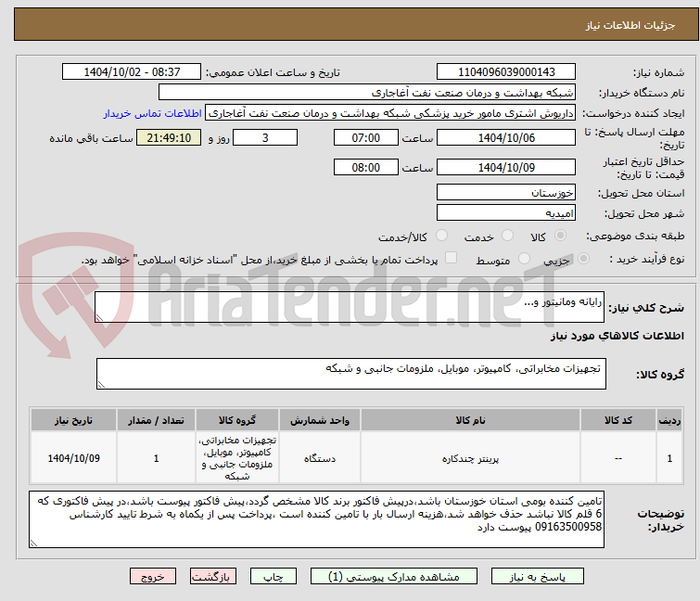
Task: Open مشاهده مدارک پیوستی (1) button
Action: click(x=394, y=577)
